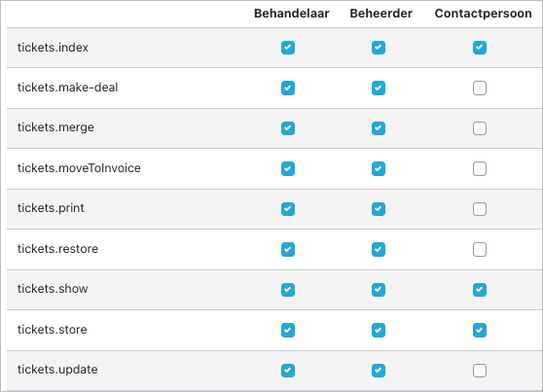Click the Contactpersoon column header

[483, 14]
